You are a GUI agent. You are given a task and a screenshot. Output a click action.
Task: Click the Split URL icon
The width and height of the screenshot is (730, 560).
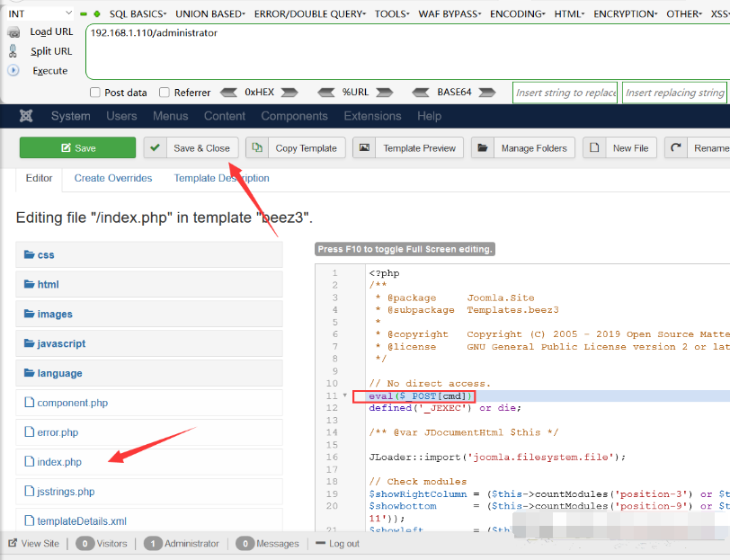pyautogui.click(x=13, y=51)
